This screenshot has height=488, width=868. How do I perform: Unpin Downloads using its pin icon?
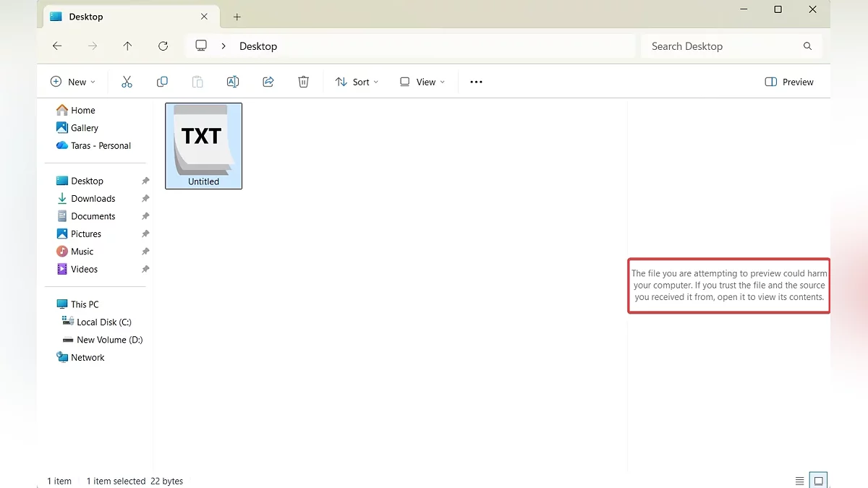point(145,199)
